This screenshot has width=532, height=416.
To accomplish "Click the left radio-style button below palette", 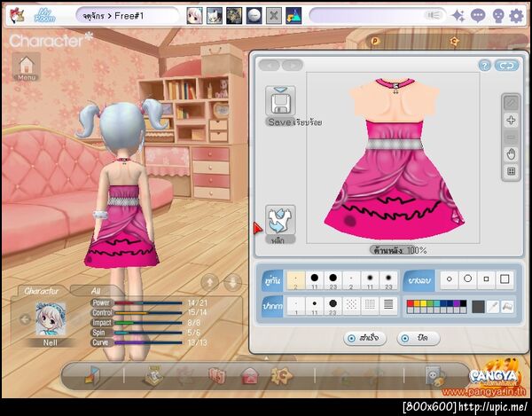I will point(365,338).
